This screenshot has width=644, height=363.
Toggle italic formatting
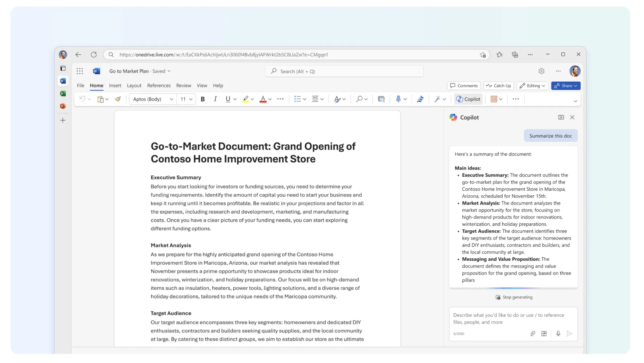tap(215, 99)
